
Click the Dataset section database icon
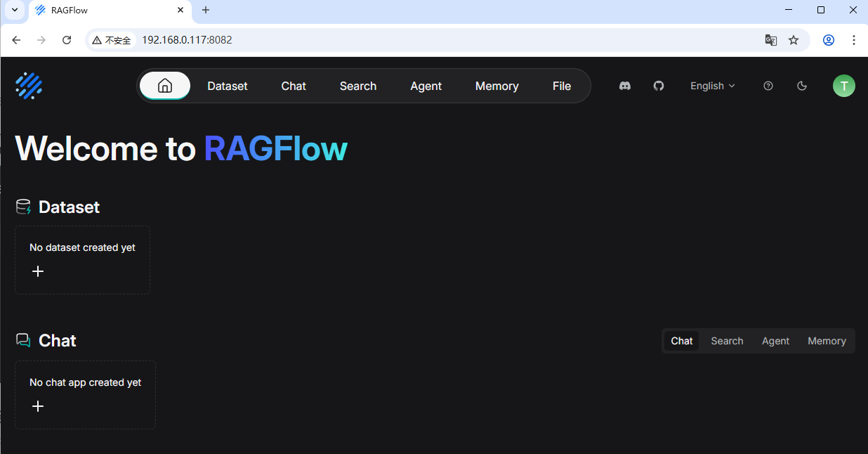[x=23, y=207]
